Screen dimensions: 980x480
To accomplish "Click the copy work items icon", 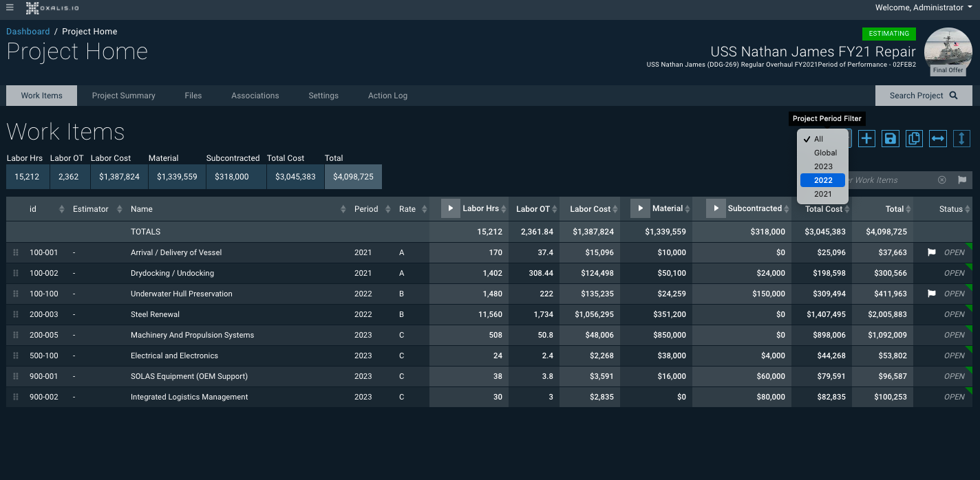I will pyautogui.click(x=914, y=138).
